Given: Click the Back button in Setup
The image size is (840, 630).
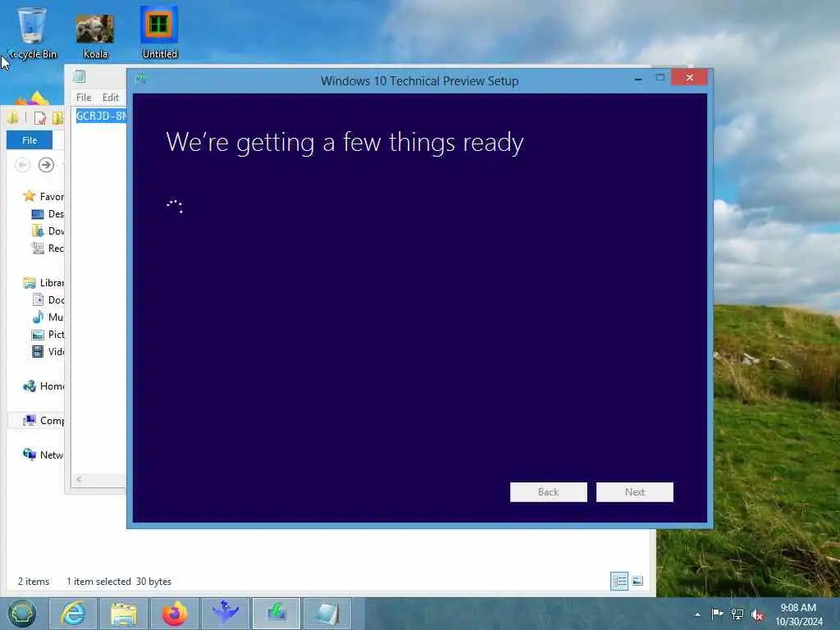Looking at the screenshot, I should (x=548, y=492).
